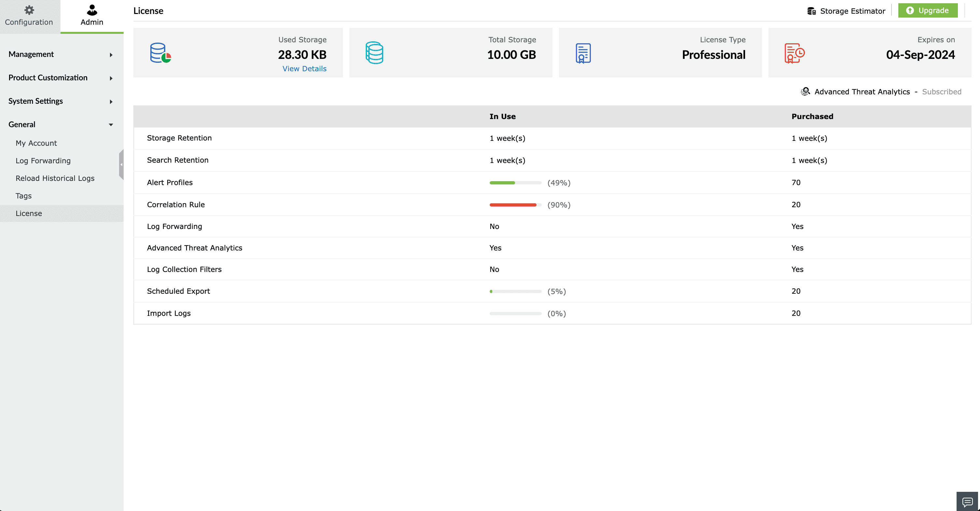Click the Configuration gear icon
The image size is (980, 511).
tap(29, 10)
